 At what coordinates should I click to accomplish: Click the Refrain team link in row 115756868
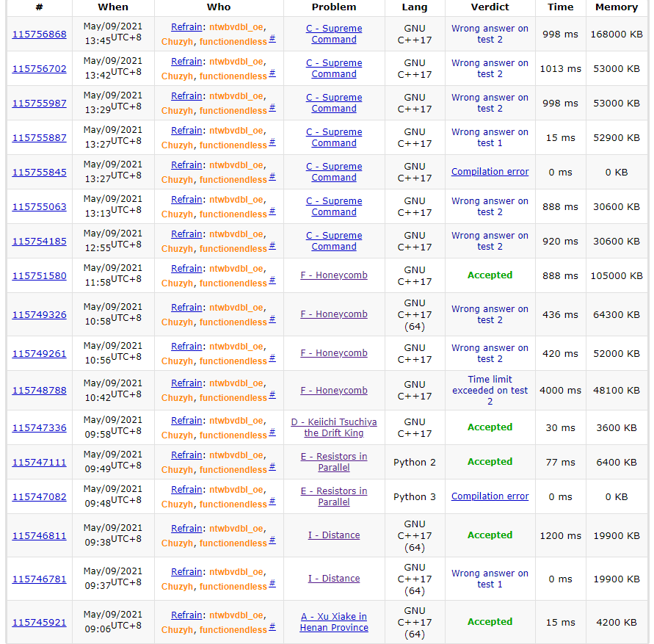[186, 27]
